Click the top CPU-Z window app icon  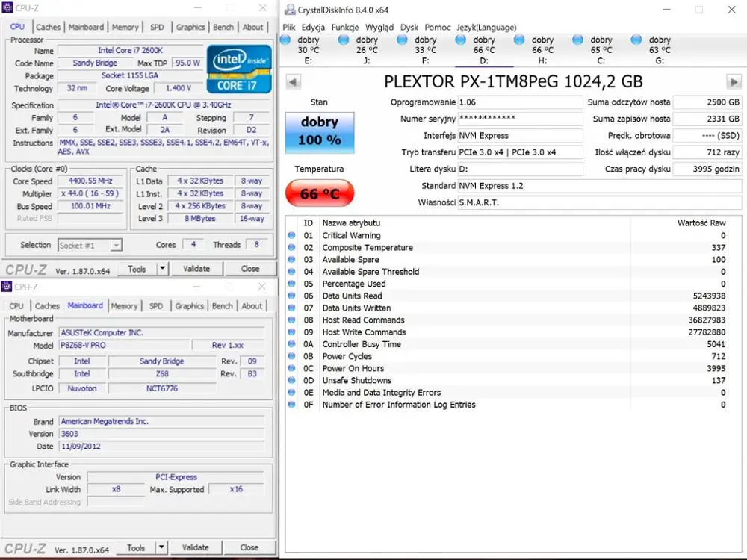(x=7, y=7)
